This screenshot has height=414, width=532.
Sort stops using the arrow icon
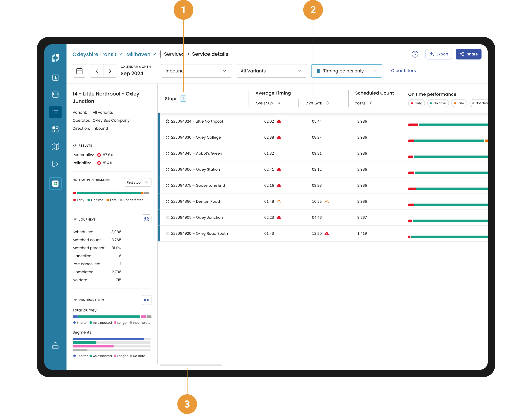[x=183, y=98]
